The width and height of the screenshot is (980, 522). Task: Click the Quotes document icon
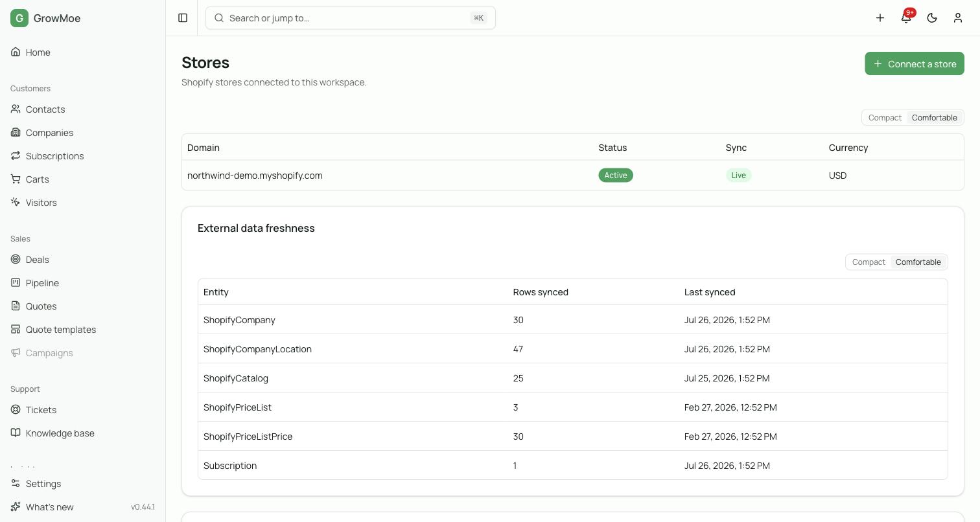16,306
